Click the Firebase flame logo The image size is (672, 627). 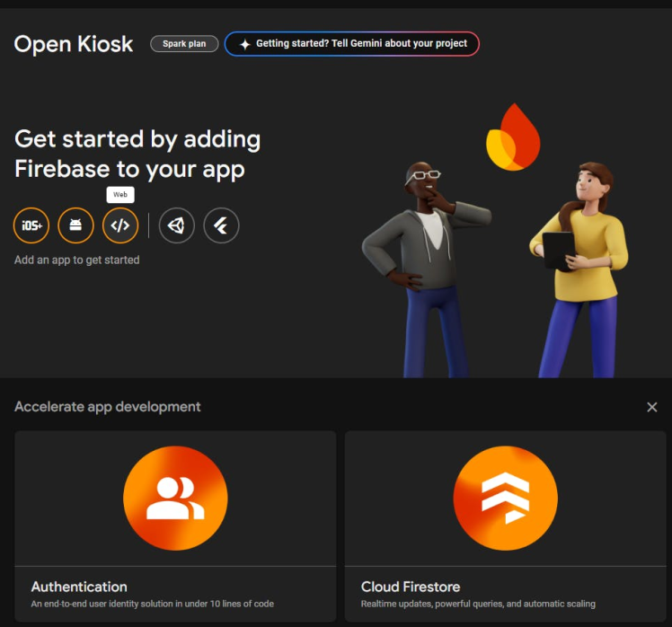coord(513,139)
